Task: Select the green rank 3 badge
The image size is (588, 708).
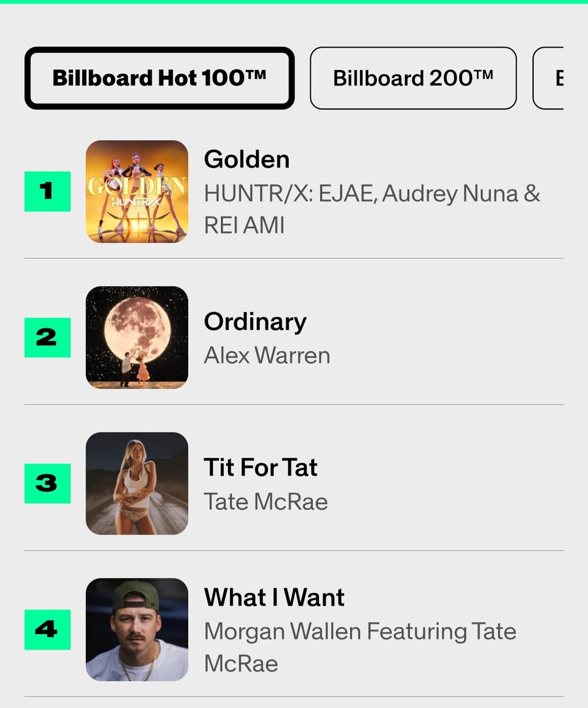Action: 47,483
